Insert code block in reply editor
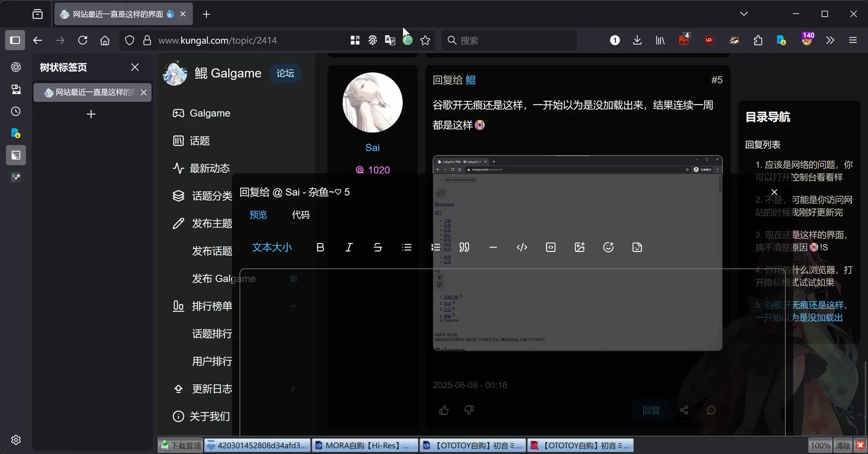868x454 pixels. [551, 247]
